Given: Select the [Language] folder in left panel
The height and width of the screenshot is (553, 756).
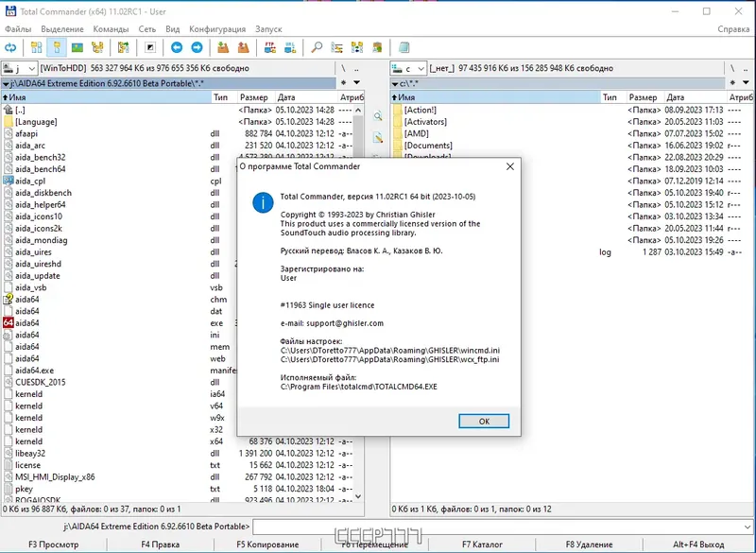Looking at the screenshot, I should (36, 122).
